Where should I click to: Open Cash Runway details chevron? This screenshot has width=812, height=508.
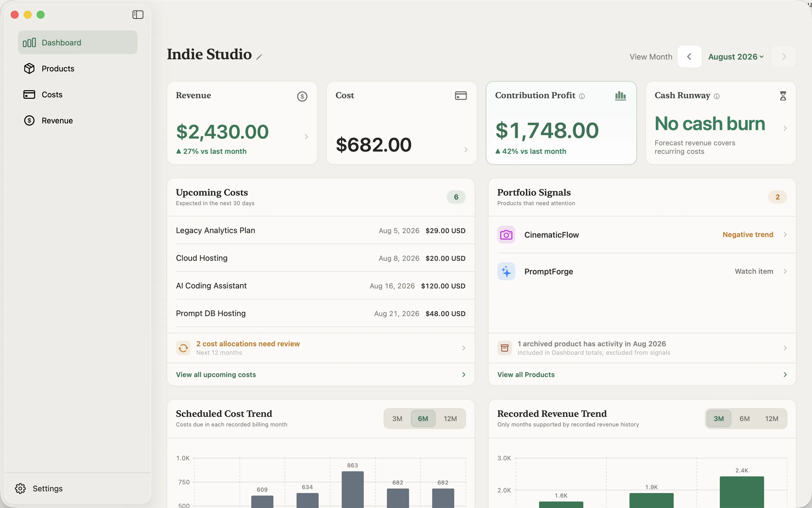point(785,128)
